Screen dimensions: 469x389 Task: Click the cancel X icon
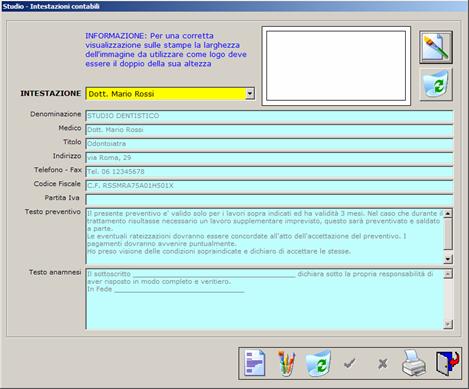click(383, 364)
